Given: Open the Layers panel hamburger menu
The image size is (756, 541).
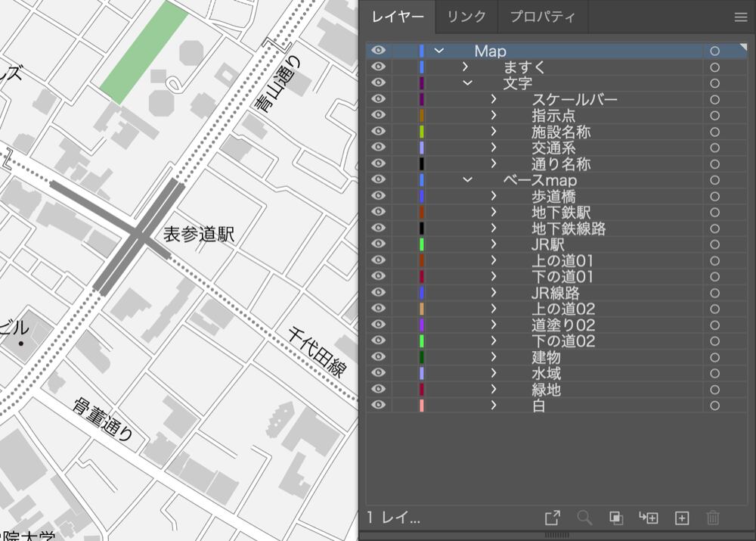Looking at the screenshot, I should pos(740,17).
